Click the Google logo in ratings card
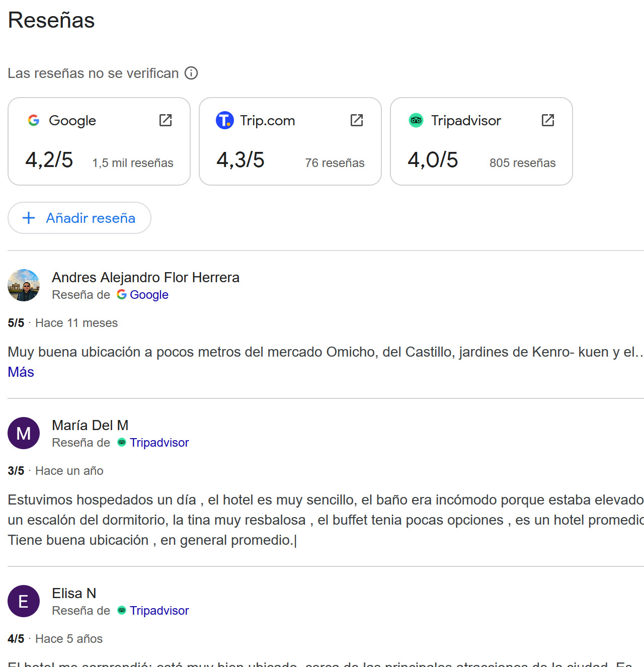644x667 pixels. click(x=34, y=121)
